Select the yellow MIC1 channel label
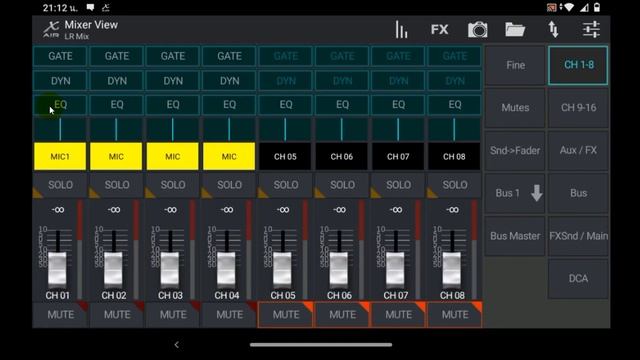640x360 pixels. coord(60,156)
